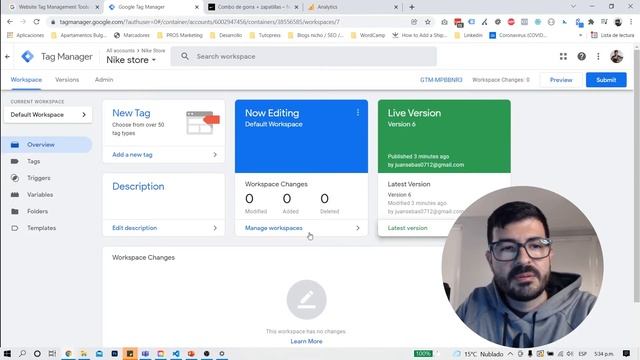Open the bookmarks overflow dropdown arrow

tap(580, 36)
